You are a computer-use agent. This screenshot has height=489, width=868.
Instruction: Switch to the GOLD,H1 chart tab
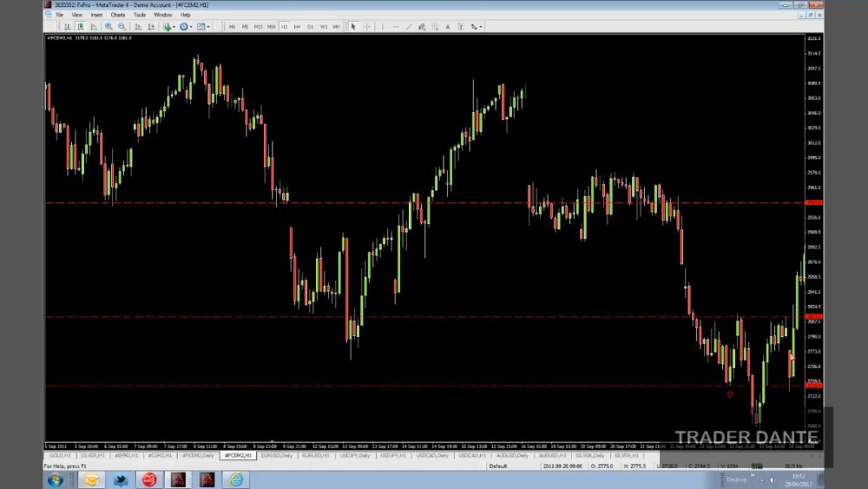coord(61,455)
